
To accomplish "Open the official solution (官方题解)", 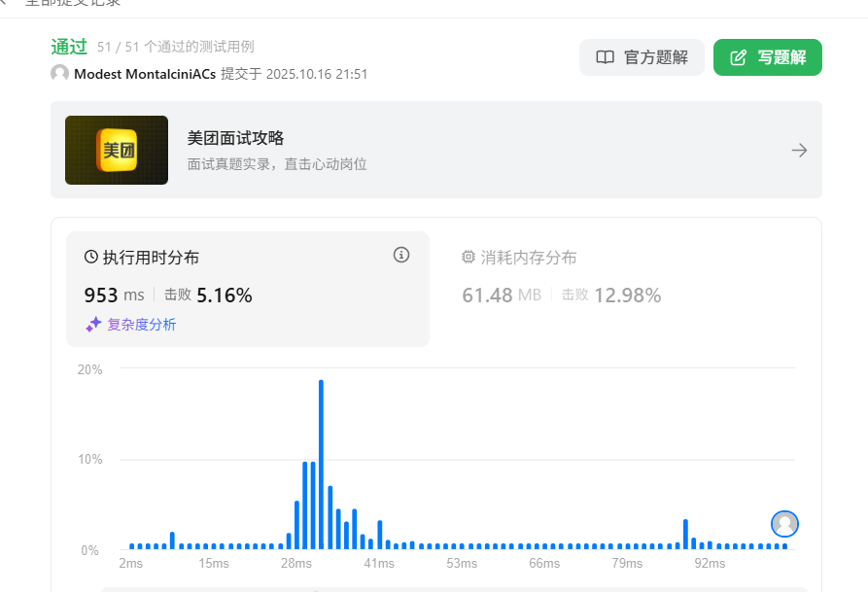I will tap(642, 57).
